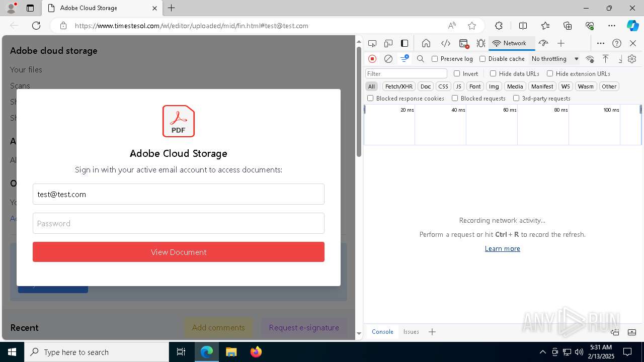Click the page vertical scrollbar

coord(359,101)
